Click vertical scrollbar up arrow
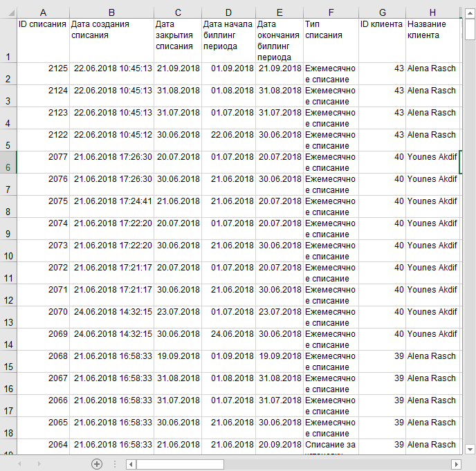This screenshot has height=471, width=476. (x=470, y=10)
